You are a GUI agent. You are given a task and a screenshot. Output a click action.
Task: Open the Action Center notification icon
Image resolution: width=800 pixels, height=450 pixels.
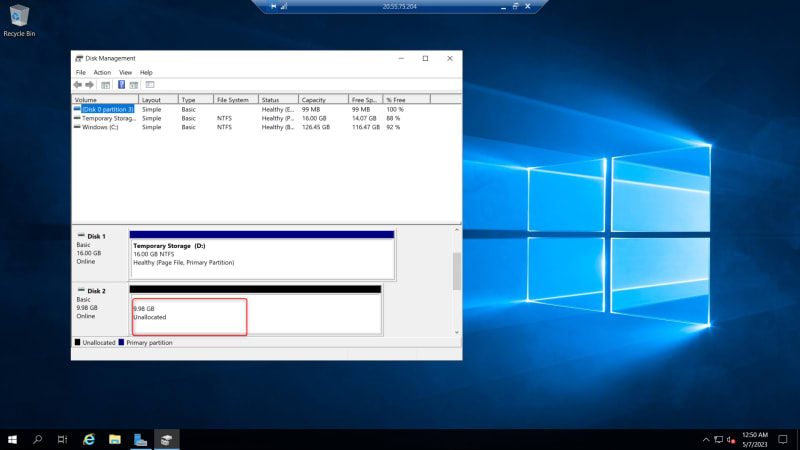tap(783, 439)
